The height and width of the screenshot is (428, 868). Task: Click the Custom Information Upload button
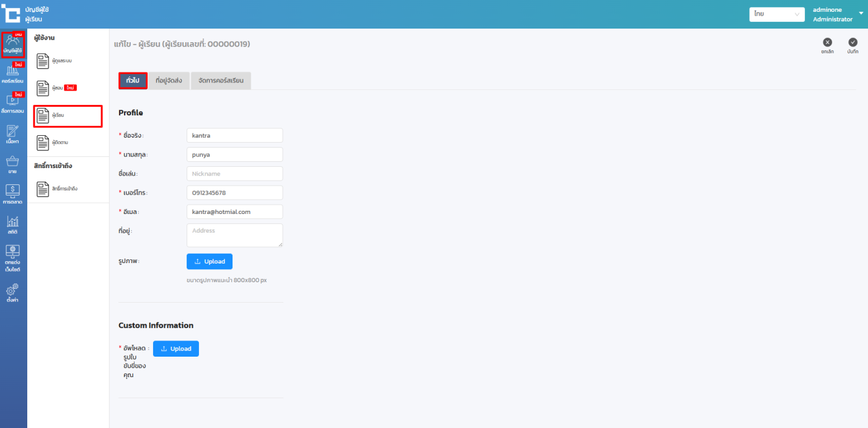point(176,349)
